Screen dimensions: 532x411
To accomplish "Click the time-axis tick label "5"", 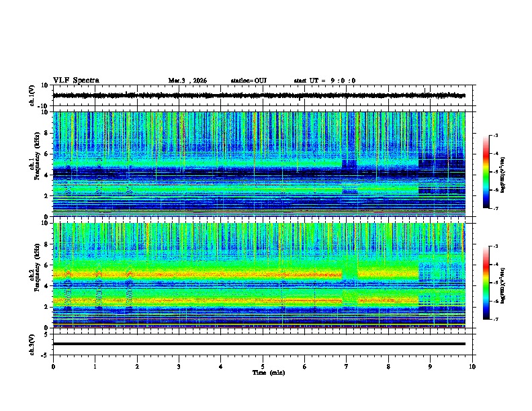I will click(263, 367).
